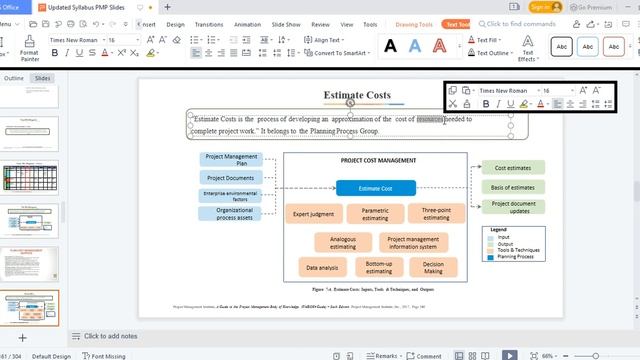The height and width of the screenshot is (360, 640).
Task: Decrease font size in the ribbon
Action: pos(163,40)
